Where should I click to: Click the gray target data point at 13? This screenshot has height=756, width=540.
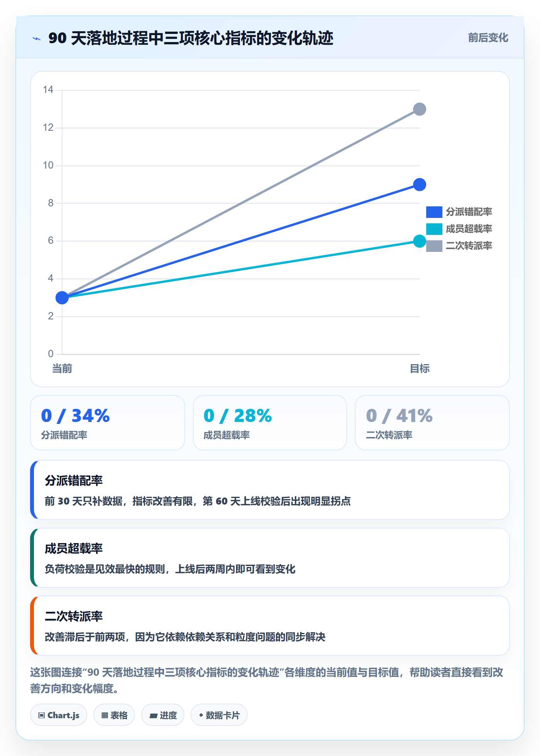420,109
